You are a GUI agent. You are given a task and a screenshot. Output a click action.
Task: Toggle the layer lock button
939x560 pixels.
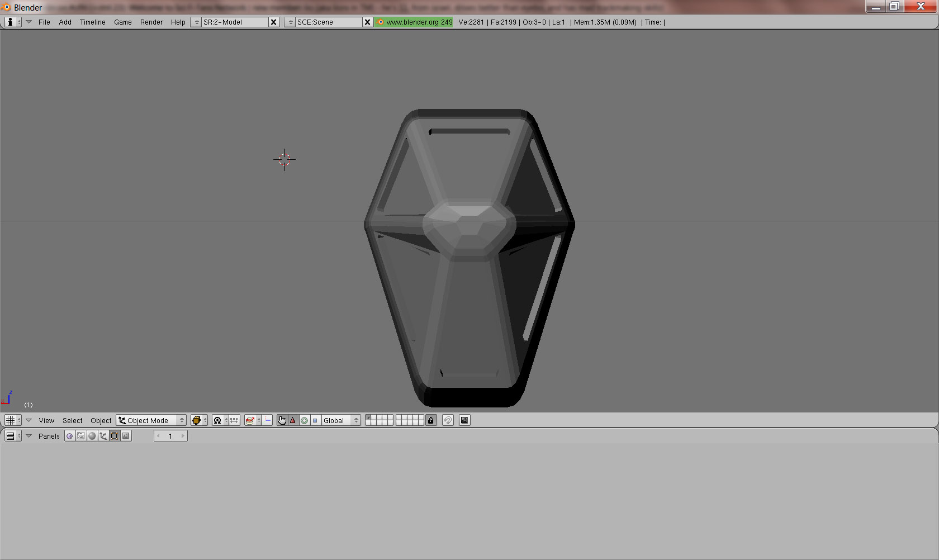(430, 420)
